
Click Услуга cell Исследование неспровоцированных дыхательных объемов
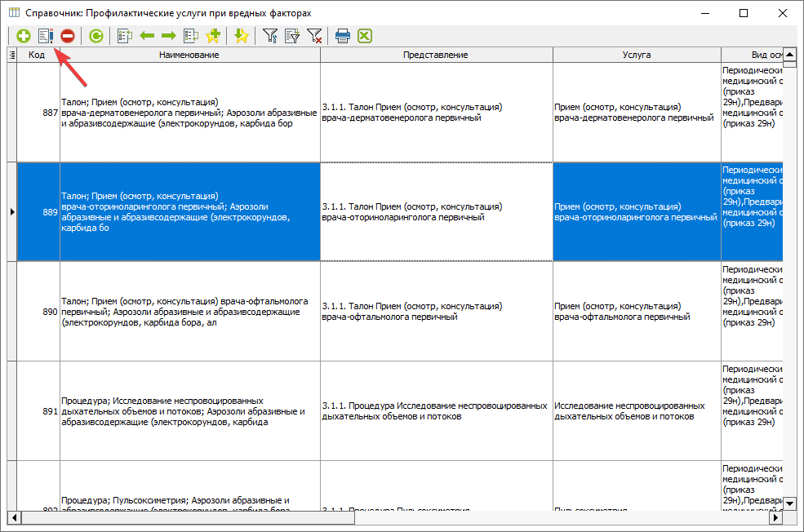(x=637, y=411)
